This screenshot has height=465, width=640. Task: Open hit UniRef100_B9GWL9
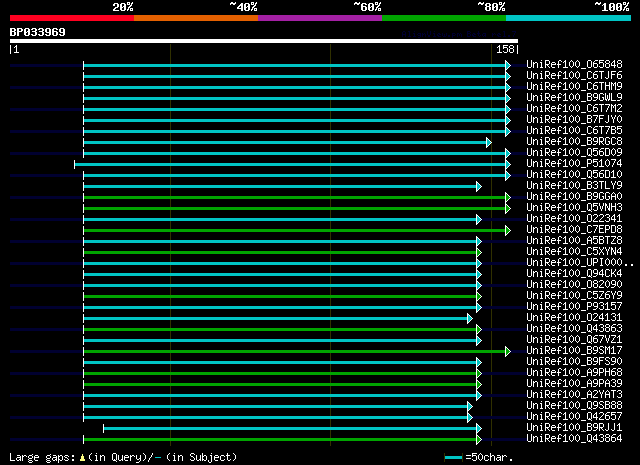click(574, 98)
